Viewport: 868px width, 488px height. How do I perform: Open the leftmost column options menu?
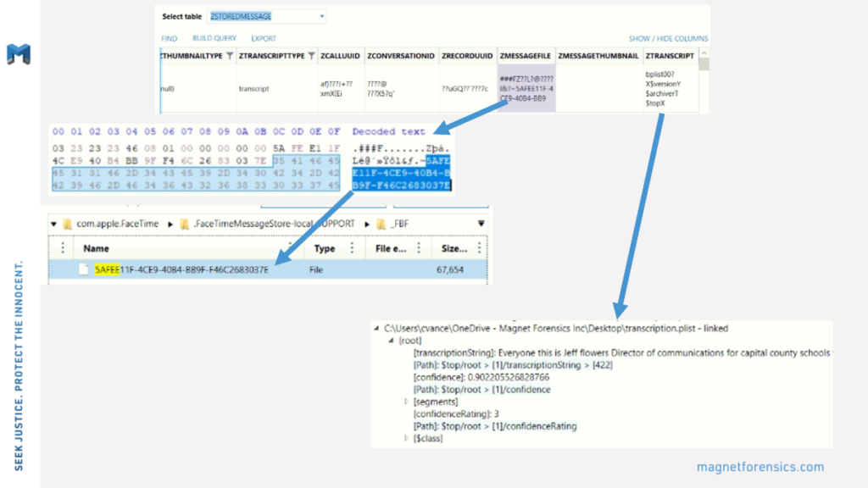(x=63, y=248)
